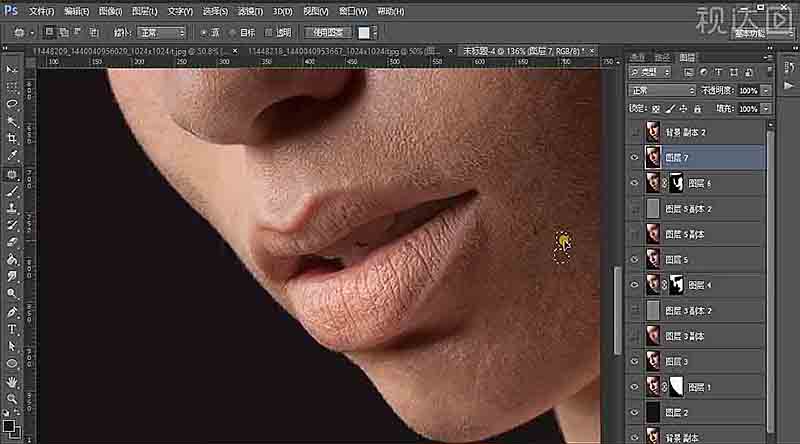Select the Pen tool
This screenshot has width=800, height=444.
[x=12, y=312]
